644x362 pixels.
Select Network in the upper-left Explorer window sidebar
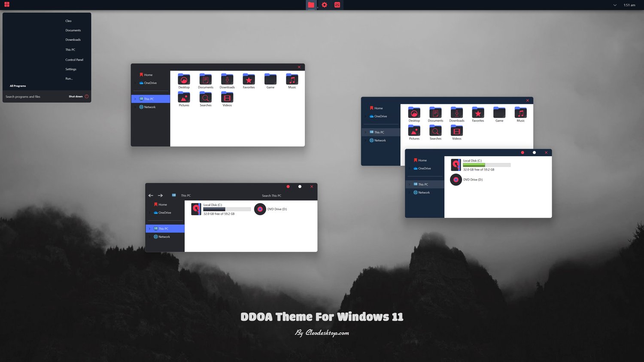pos(147,107)
